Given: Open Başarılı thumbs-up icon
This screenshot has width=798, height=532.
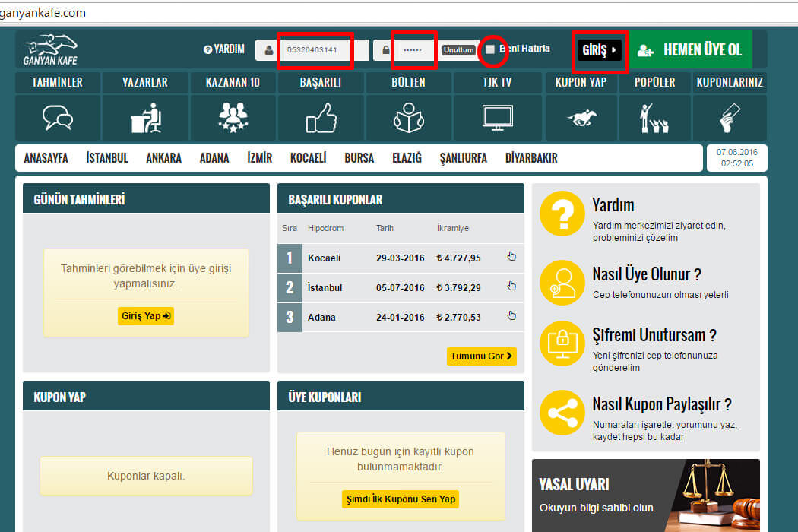Looking at the screenshot, I should tap(321, 118).
